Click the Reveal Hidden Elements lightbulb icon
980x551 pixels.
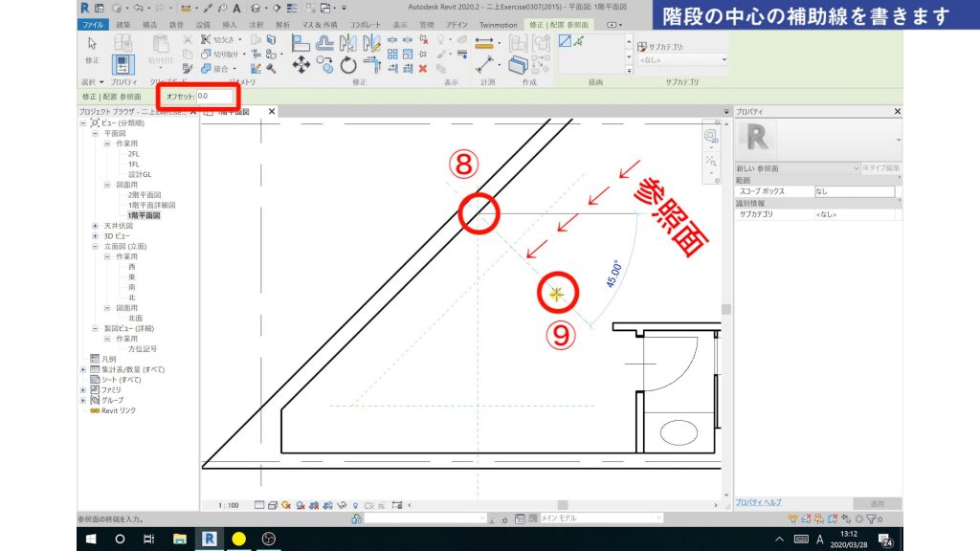coord(356,505)
